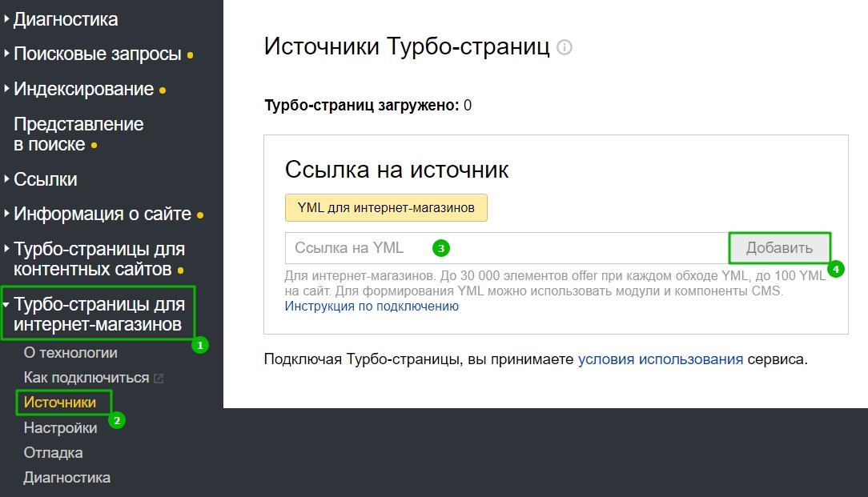Click the info icon beside Источники Турбо-страниц heading
The width and height of the screenshot is (868, 497).
click(565, 48)
